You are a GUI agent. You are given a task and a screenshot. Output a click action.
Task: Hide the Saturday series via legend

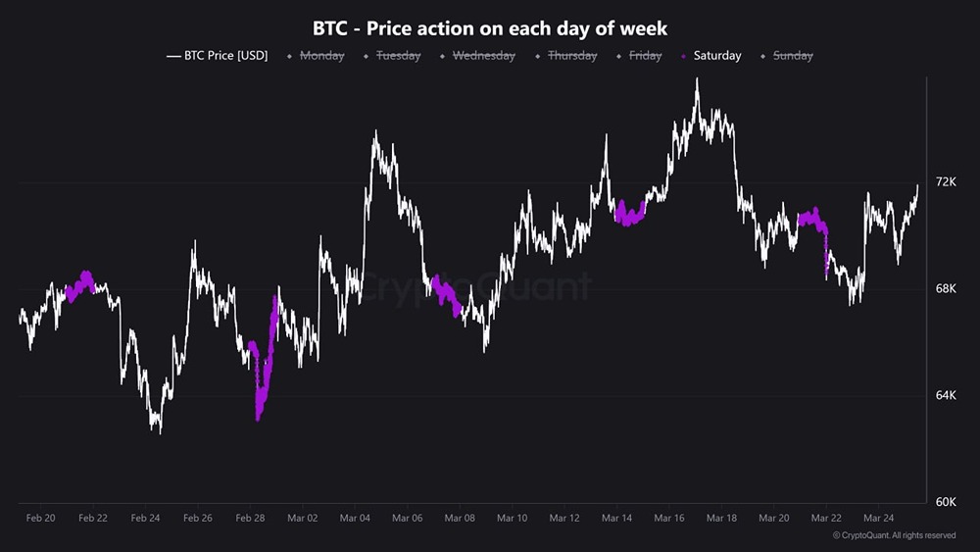pos(716,56)
